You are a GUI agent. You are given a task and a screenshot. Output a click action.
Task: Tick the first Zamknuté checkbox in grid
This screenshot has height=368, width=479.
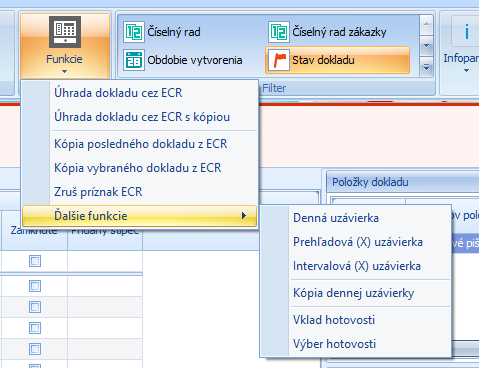click(35, 261)
